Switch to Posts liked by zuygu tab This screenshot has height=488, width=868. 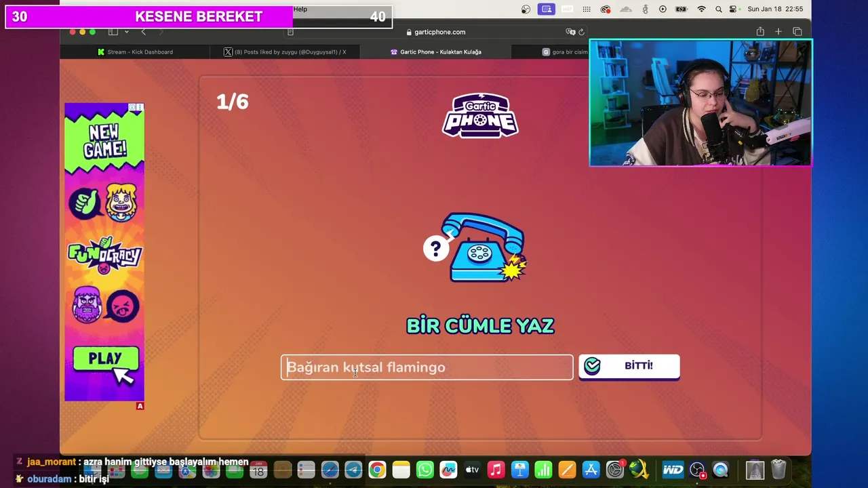coord(285,52)
